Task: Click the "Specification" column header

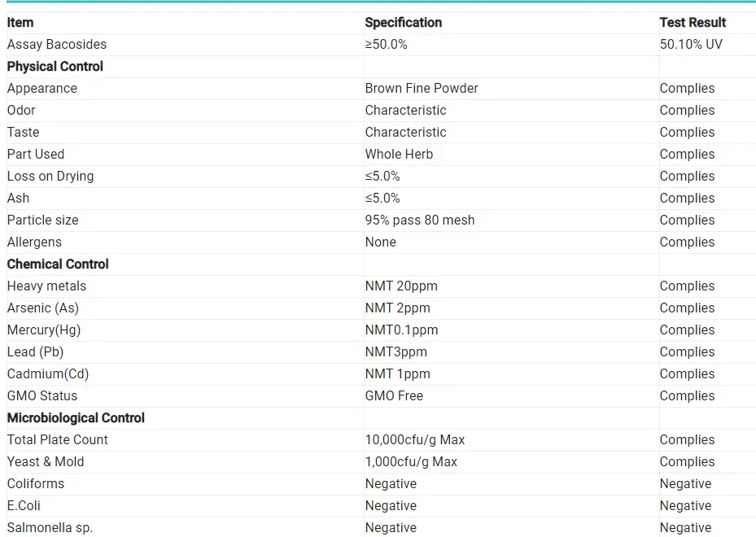Action: click(x=403, y=23)
